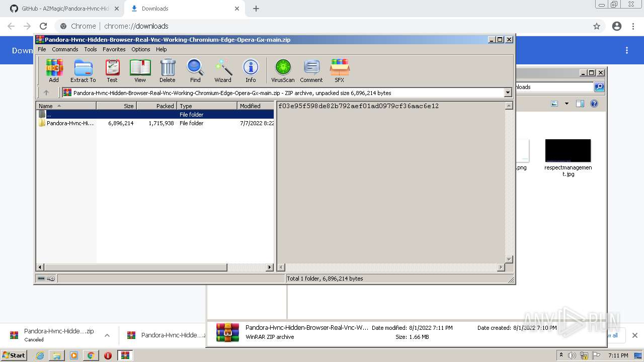Click the Windows Start button

coord(14,355)
